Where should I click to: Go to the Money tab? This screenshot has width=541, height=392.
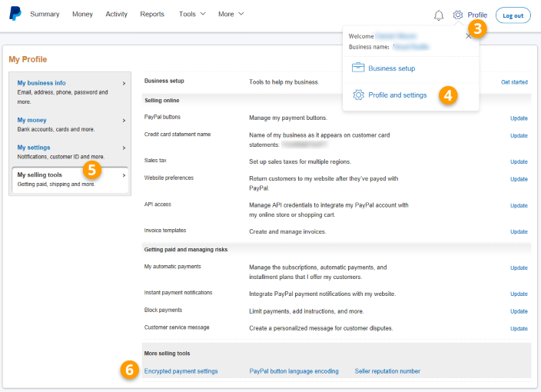pyautogui.click(x=82, y=14)
